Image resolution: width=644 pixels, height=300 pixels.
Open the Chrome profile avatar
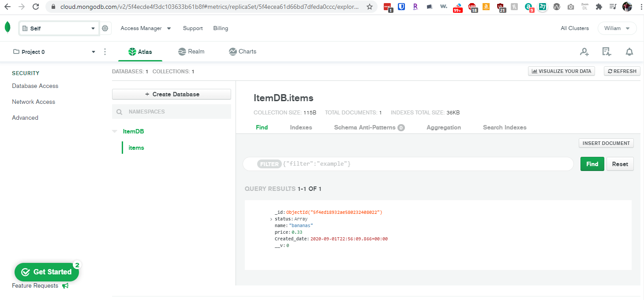627,7
